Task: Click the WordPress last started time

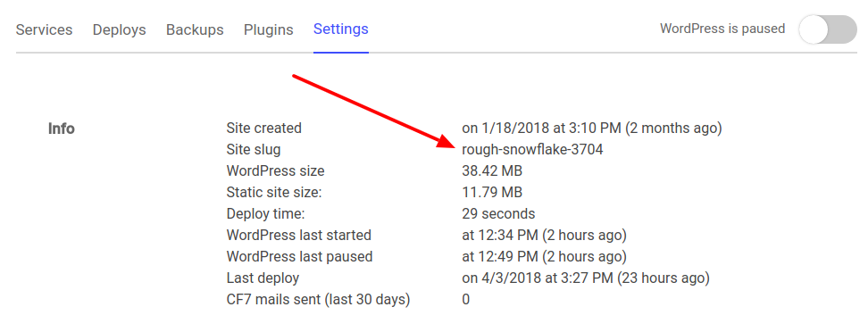Action: (x=544, y=236)
